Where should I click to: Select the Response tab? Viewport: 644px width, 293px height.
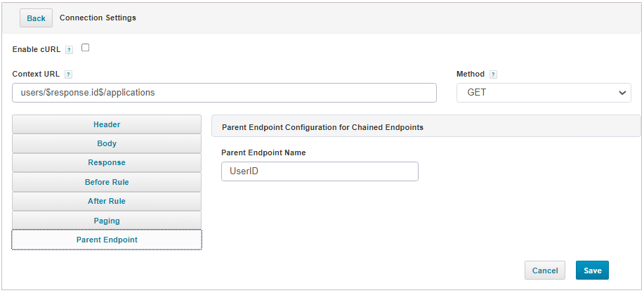pos(107,163)
